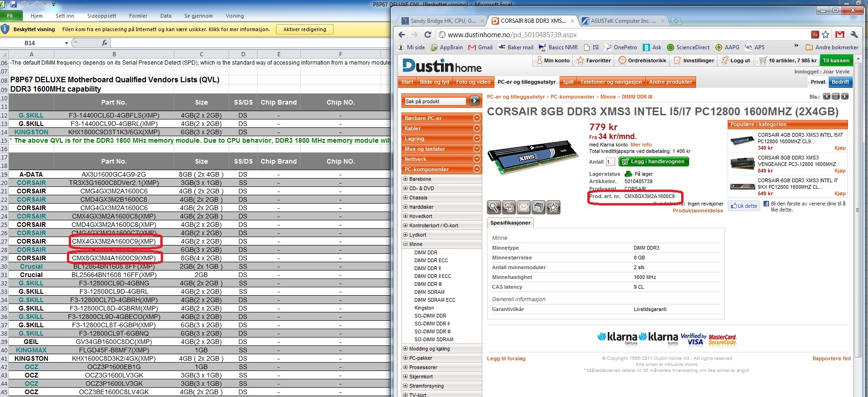868x397 pixels.
Task: Switch to the Sandy Bridge HK browser tab
Action: [443, 21]
